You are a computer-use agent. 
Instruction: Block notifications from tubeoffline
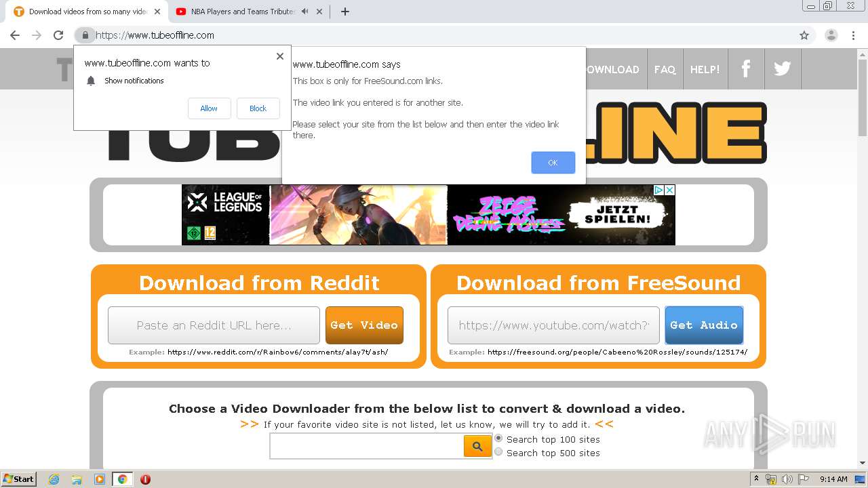point(258,108)
